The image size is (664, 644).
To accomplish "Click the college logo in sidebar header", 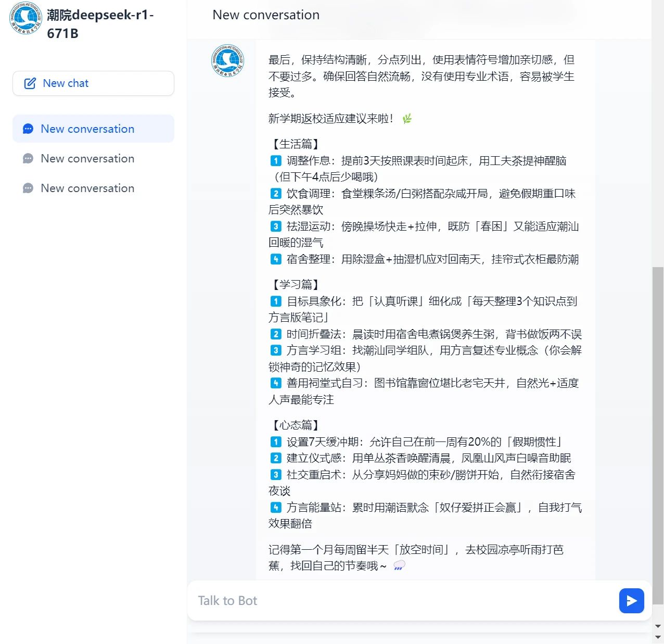I will click(25, 18).
